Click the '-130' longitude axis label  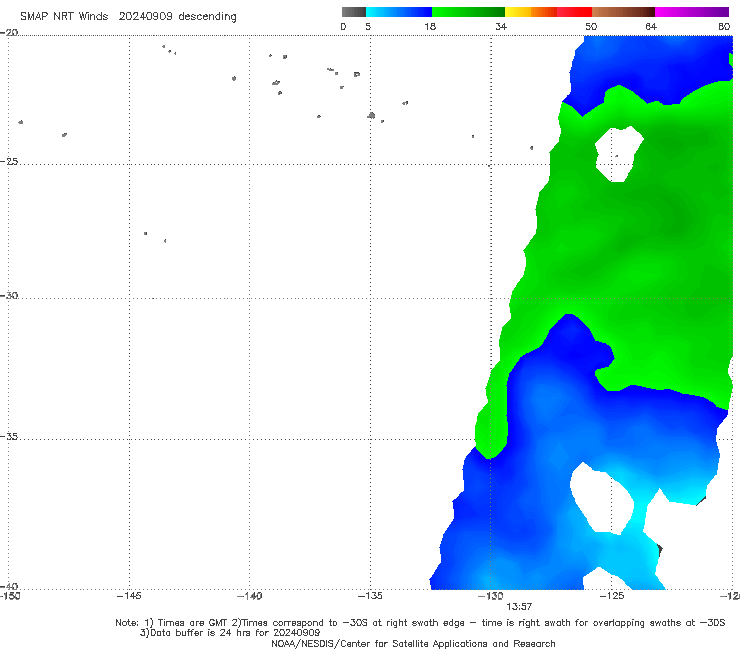491,596
